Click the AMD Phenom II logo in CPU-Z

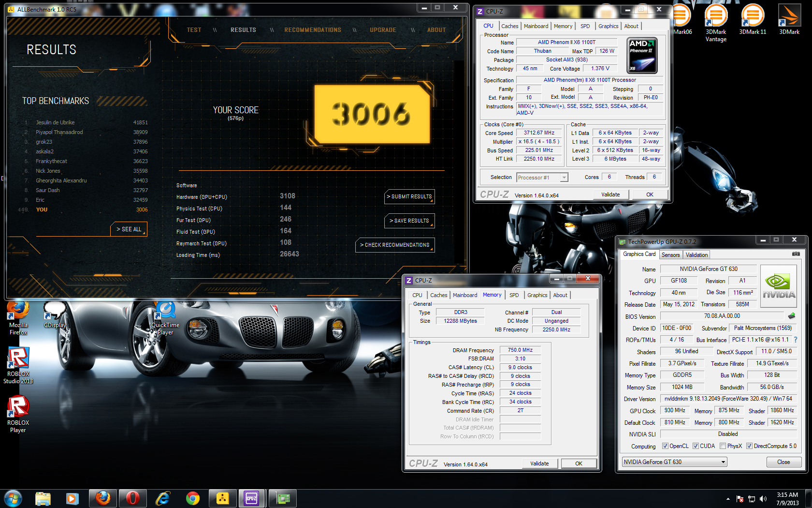pos(642,56)
